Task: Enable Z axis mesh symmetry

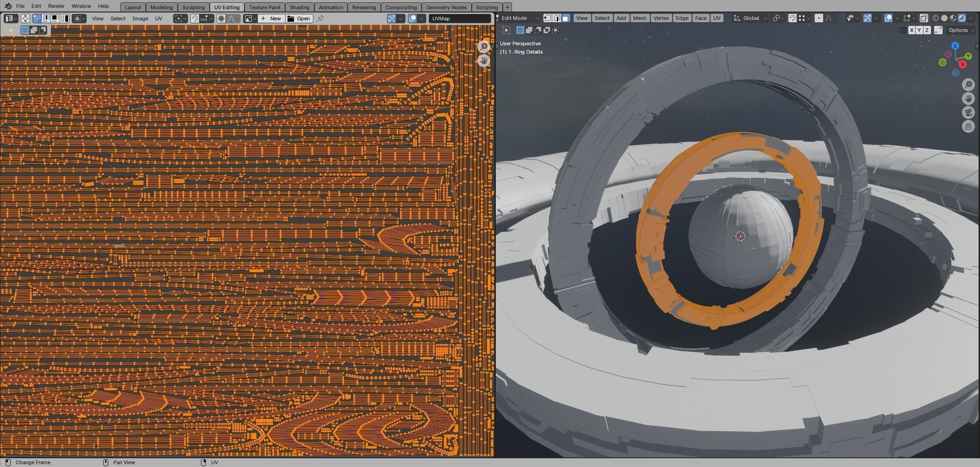Action: click(x=927, y=30)
